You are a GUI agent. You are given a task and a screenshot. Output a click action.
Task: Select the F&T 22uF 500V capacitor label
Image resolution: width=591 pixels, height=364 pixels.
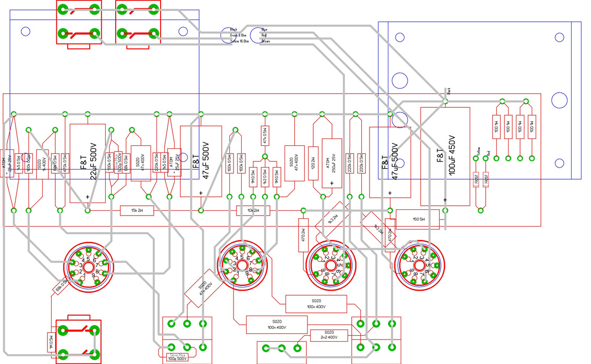(88, 162)
